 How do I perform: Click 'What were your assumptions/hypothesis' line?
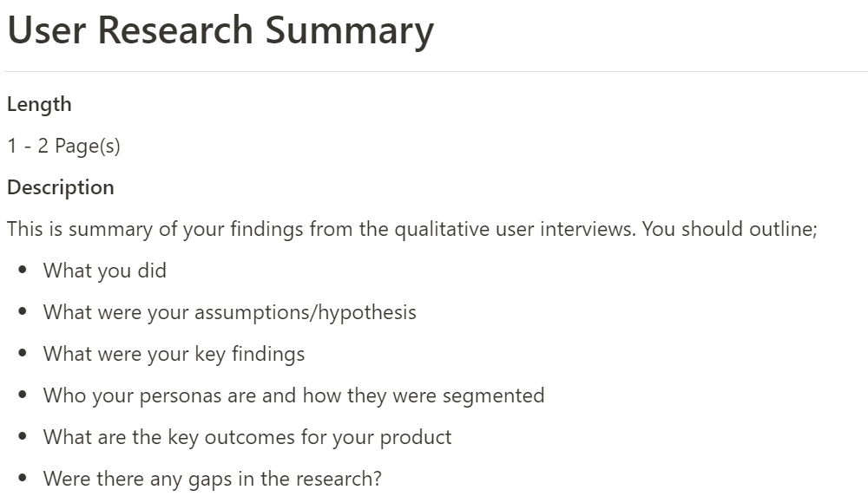click(x=230, y=312)
